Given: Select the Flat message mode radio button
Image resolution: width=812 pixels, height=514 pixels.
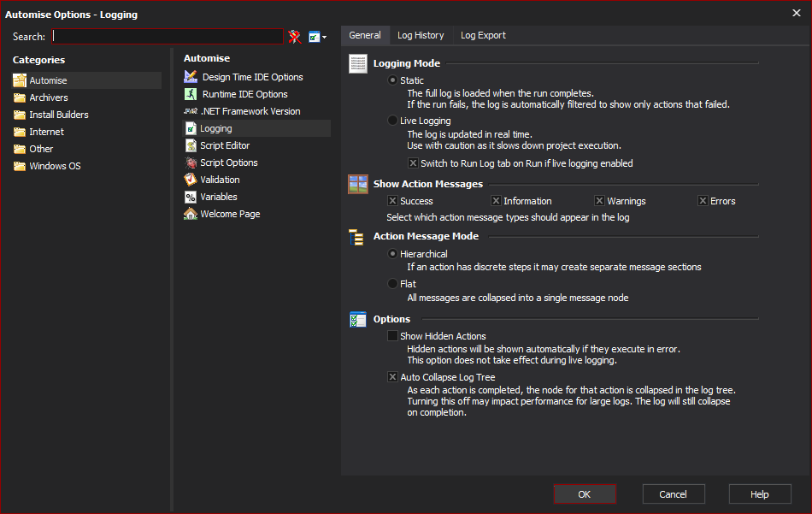Looking at the screenshot, I should click(x=392, y=283).
